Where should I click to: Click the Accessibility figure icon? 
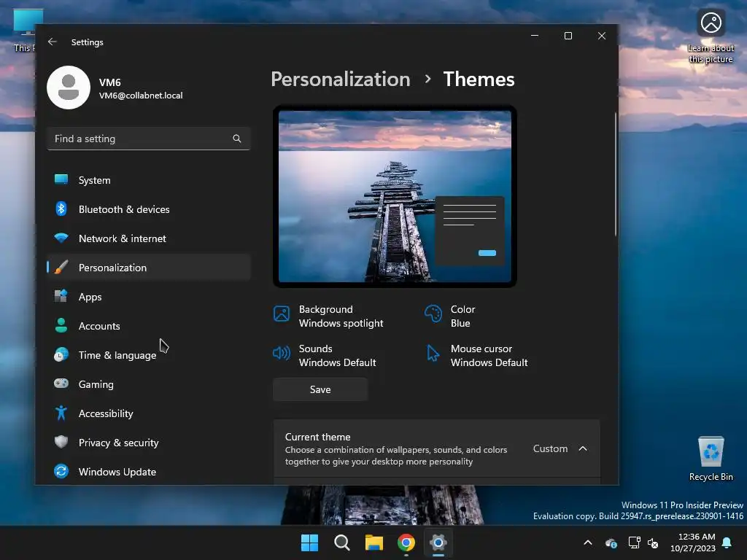[61, 413]
